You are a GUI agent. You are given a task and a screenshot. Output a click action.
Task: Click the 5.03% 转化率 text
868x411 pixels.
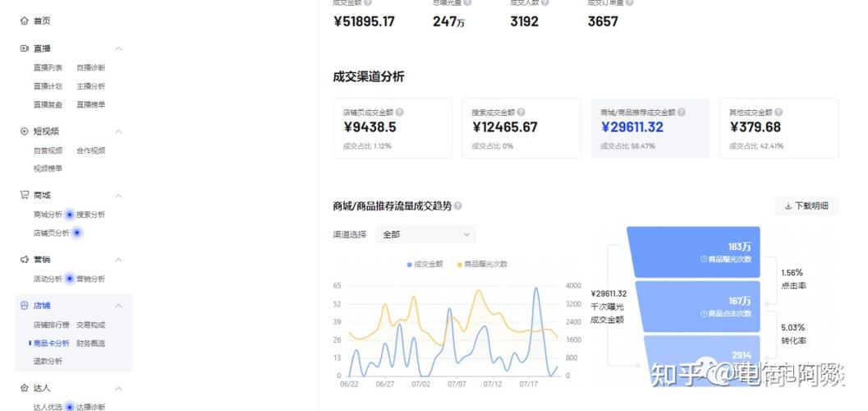tap(794, 334)
